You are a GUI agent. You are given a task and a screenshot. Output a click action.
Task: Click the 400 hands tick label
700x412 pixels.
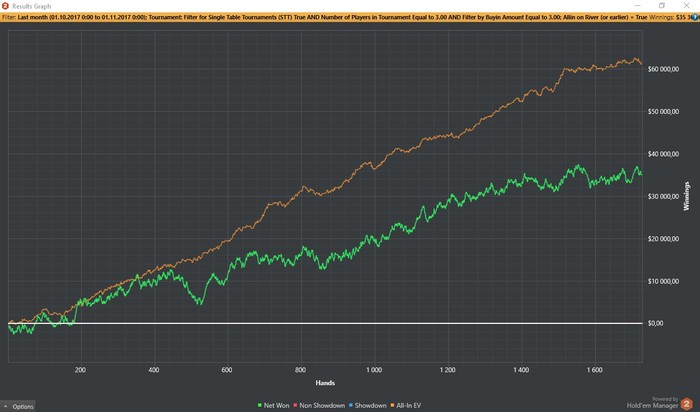coord(154,370)
